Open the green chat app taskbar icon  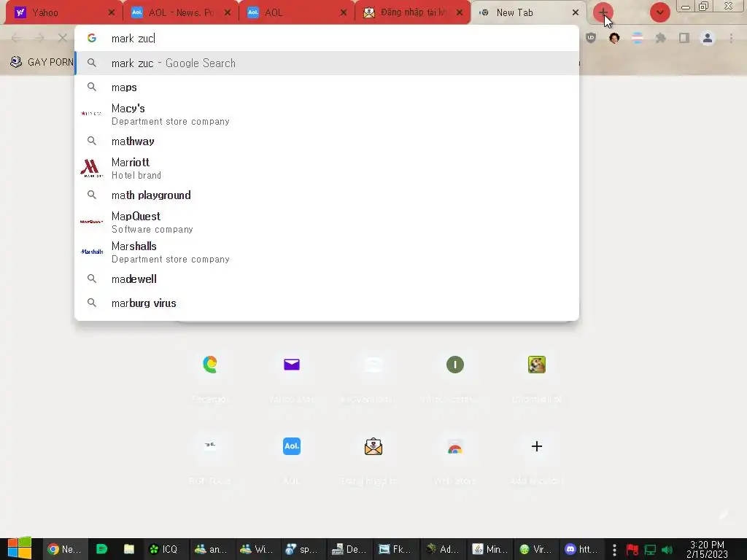101,550
